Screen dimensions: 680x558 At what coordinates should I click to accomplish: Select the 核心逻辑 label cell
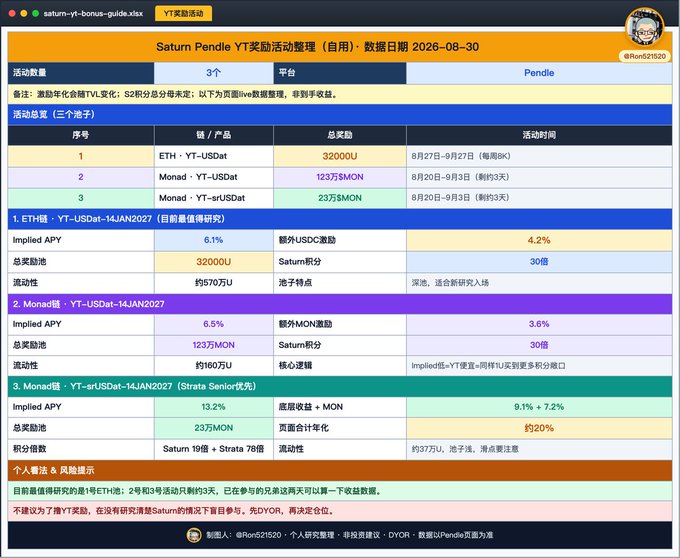340,365
